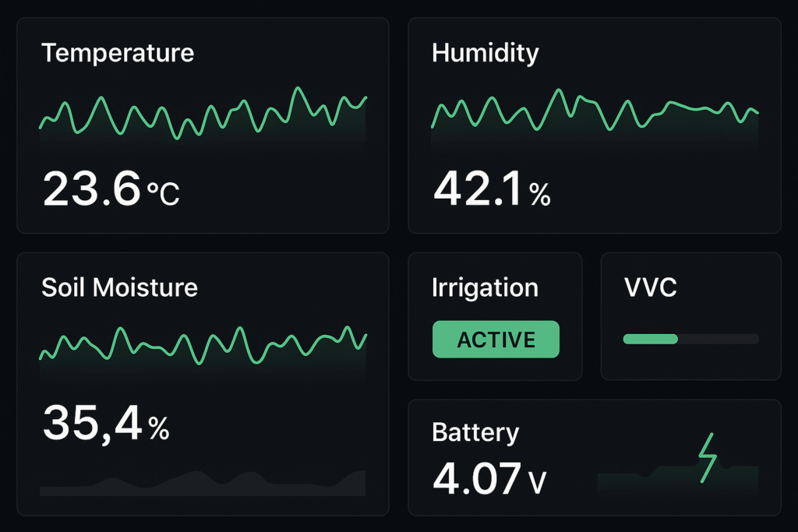Click the 35,4 % soil moisture value
Image resolution: width=798 pixels, height=532 pixels.
tap(106, 423)
